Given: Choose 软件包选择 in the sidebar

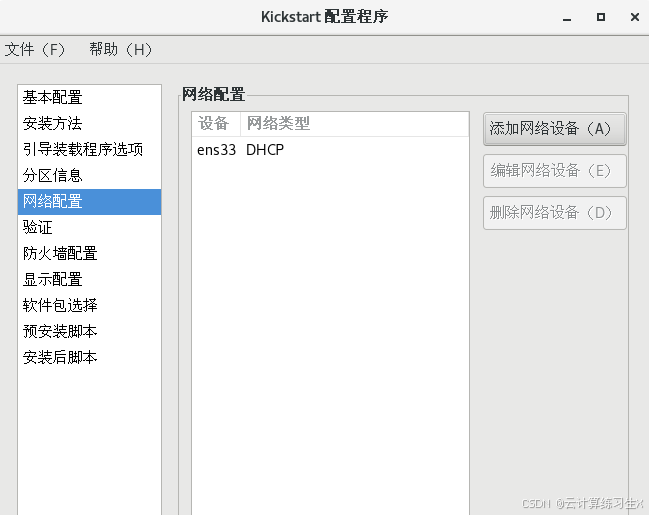Looking at the screenshot, I should coord(89,306).
